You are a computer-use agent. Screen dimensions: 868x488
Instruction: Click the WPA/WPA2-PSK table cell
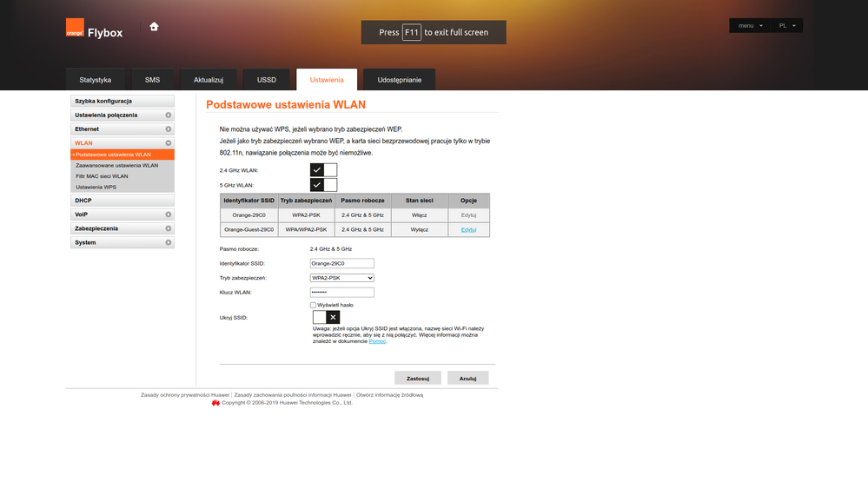[306, 229]
